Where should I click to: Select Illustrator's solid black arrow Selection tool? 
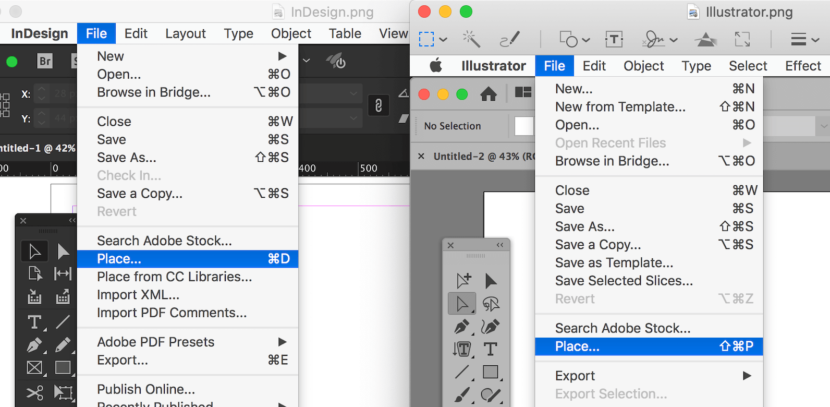point(491,281)
